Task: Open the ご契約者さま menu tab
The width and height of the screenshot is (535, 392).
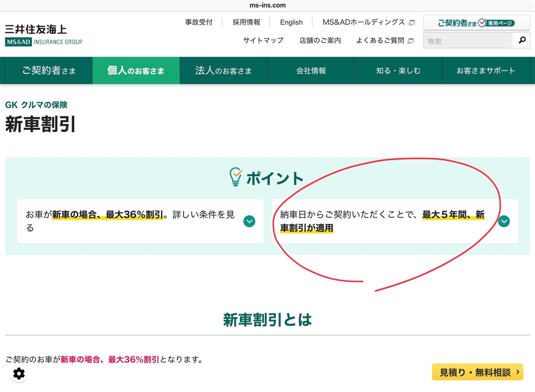Action: click(49, 70)
